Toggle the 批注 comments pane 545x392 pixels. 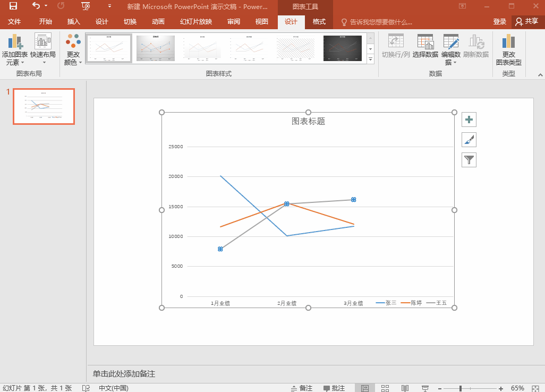(x=334, y=388)
